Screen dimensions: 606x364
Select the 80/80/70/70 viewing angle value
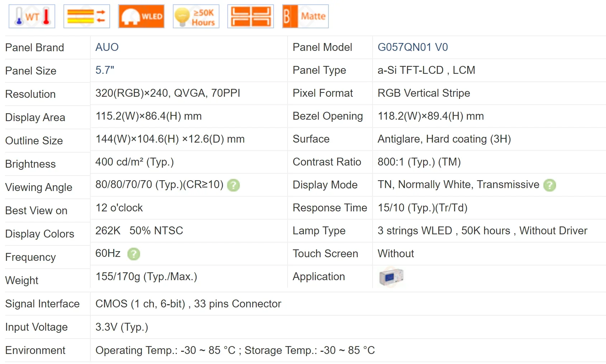(x=160, y=185)
